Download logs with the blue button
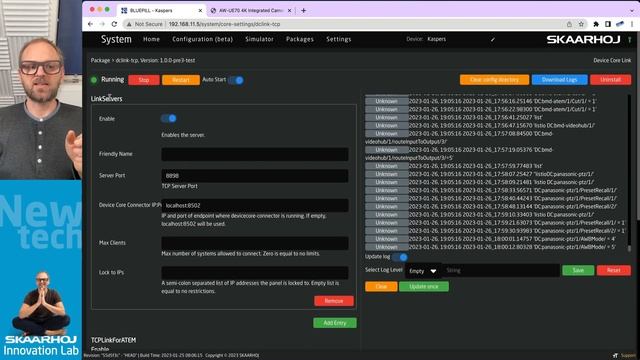The width and height of the screenshot is (640, 360). [x=560, y=80]
